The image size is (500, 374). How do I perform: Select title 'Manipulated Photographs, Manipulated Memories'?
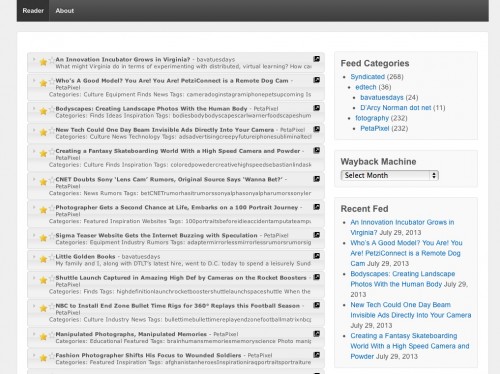pyautogui.click(x=131, y=334)
